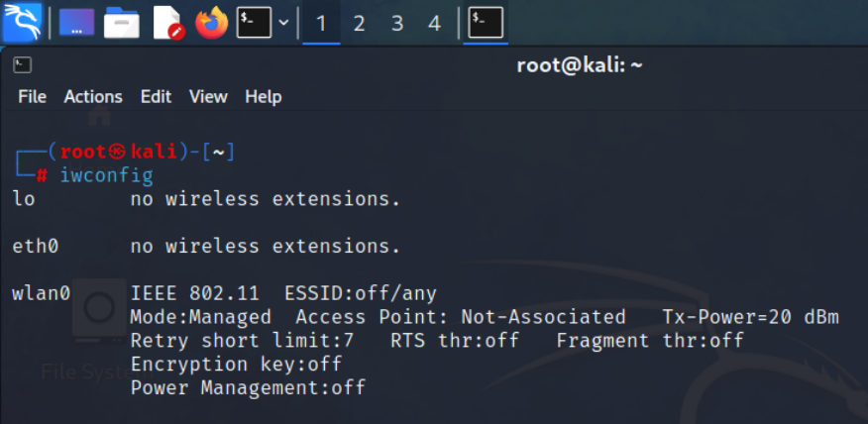Open the View menu
This screenshot has height=424, width=868.
coord(208,97)
